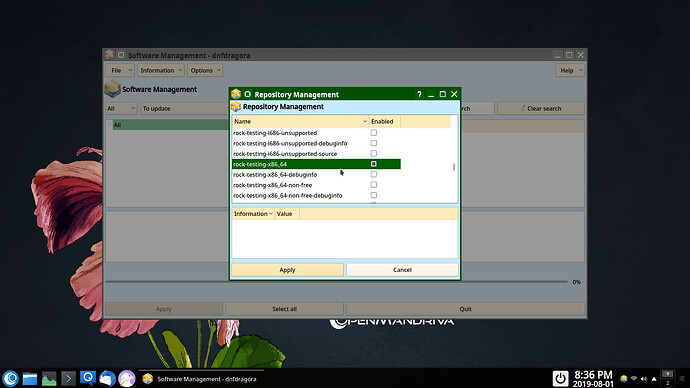This screenshot has height=388, width=690.
Task: Open the network wifi tray icon
Action: 634,378
